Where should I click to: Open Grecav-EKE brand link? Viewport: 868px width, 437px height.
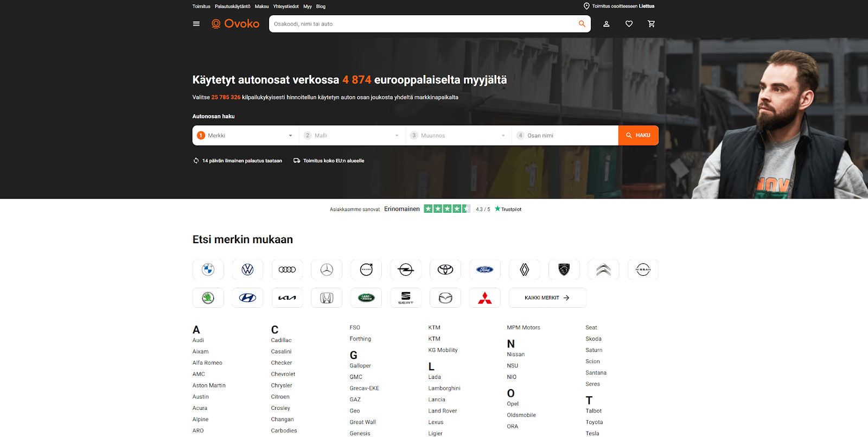365,388
